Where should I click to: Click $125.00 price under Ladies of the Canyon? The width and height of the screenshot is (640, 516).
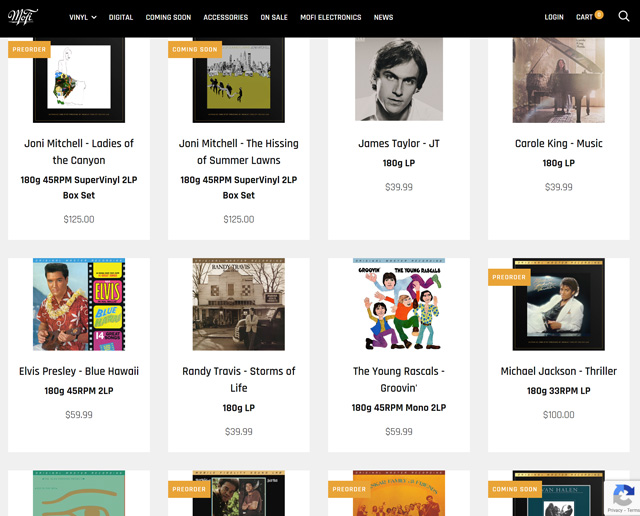click(79, 220)
